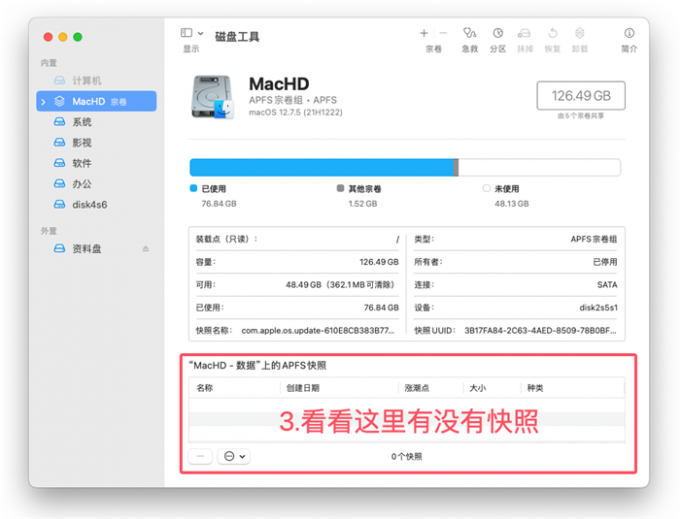Click the yellow minimize window button

pos(63,37)
